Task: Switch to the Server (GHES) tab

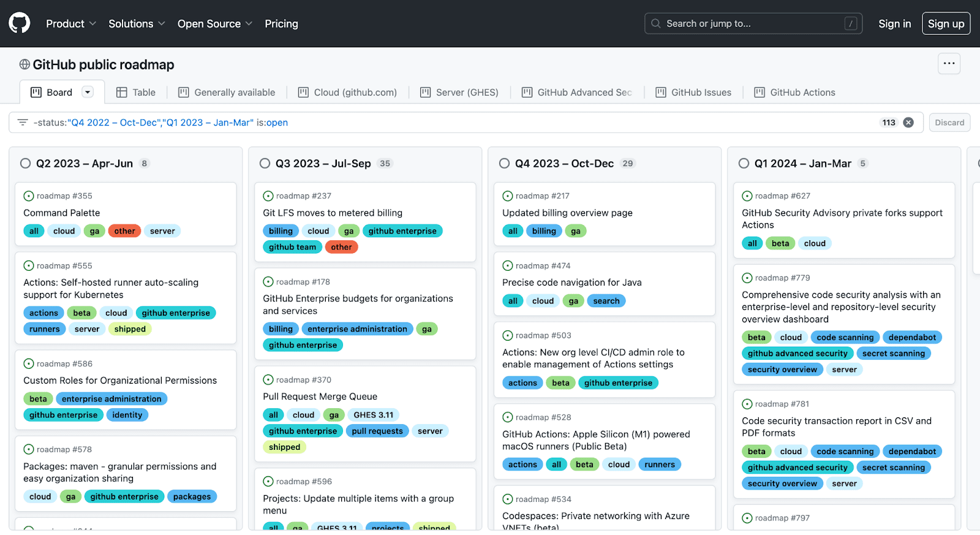Action: [459, 93]
